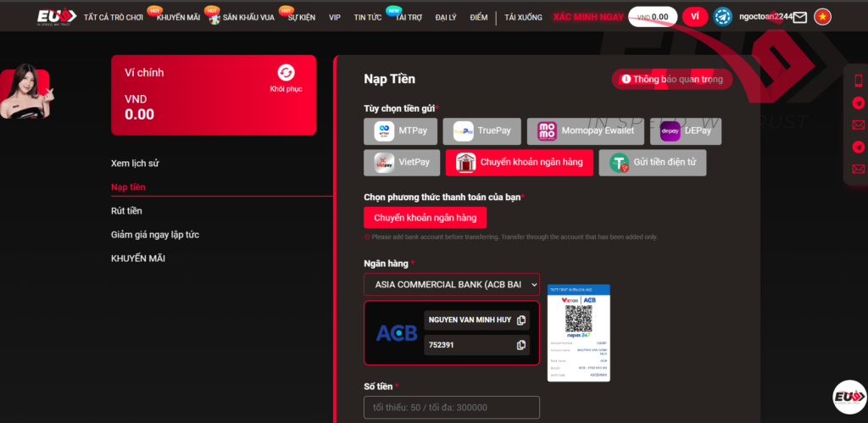Open ĐẠI LÝ menu item
The height and width of the screenshot is (423, 868).
tap(446, 18)
